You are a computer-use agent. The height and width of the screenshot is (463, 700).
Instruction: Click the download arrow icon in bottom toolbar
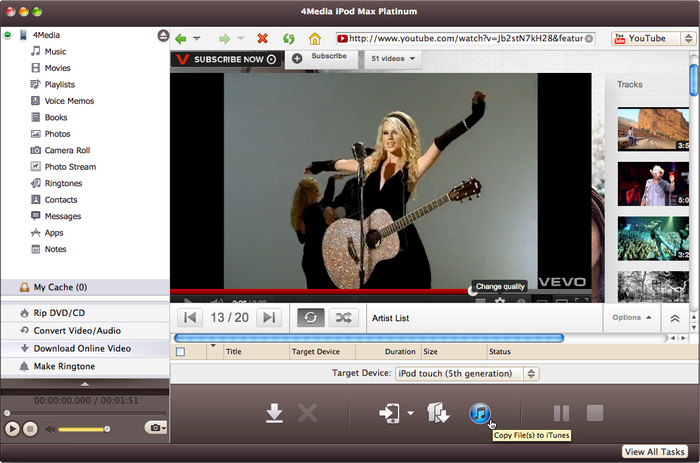pyautogui.click(x=274, y=413)
